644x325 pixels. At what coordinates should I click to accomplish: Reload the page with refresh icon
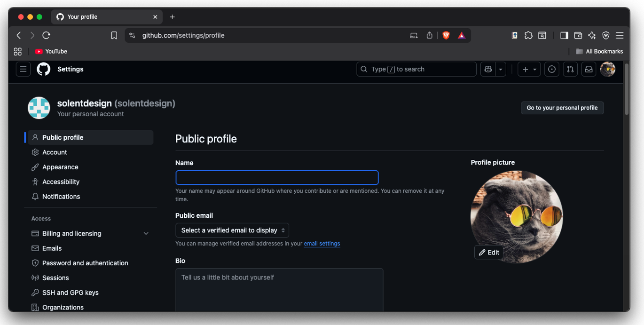click(x=46, y=35)
